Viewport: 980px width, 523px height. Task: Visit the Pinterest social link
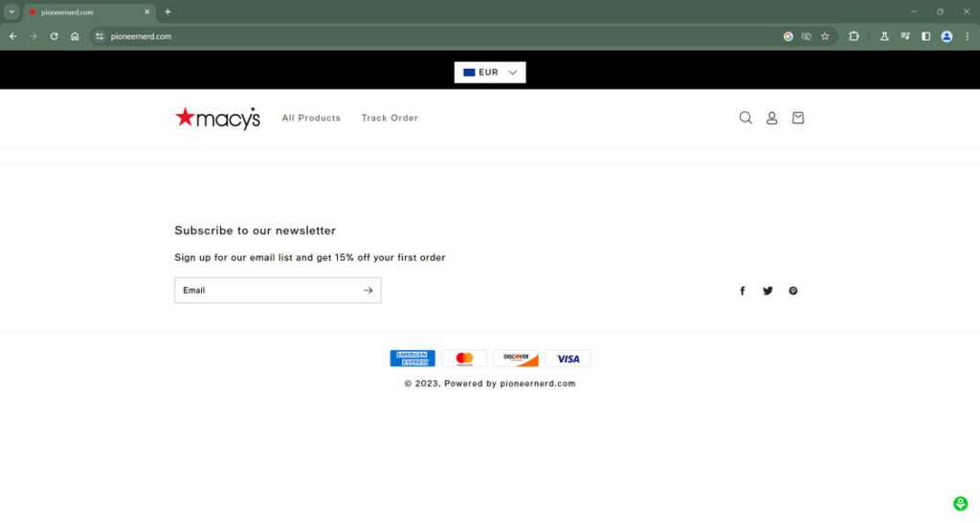point(793,291)
